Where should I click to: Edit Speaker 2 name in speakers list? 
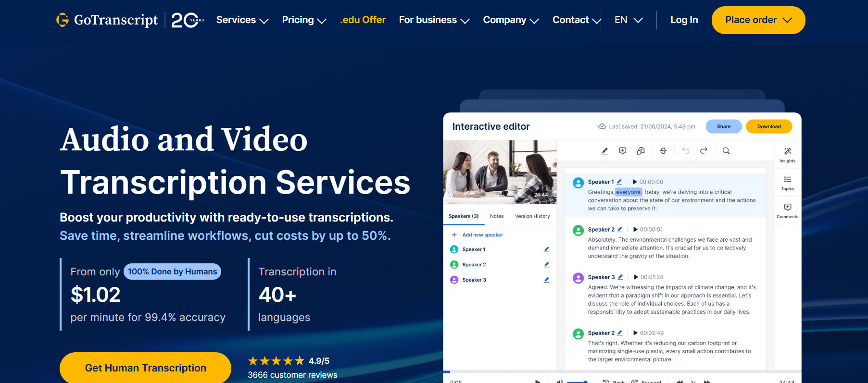coord(546,265)
